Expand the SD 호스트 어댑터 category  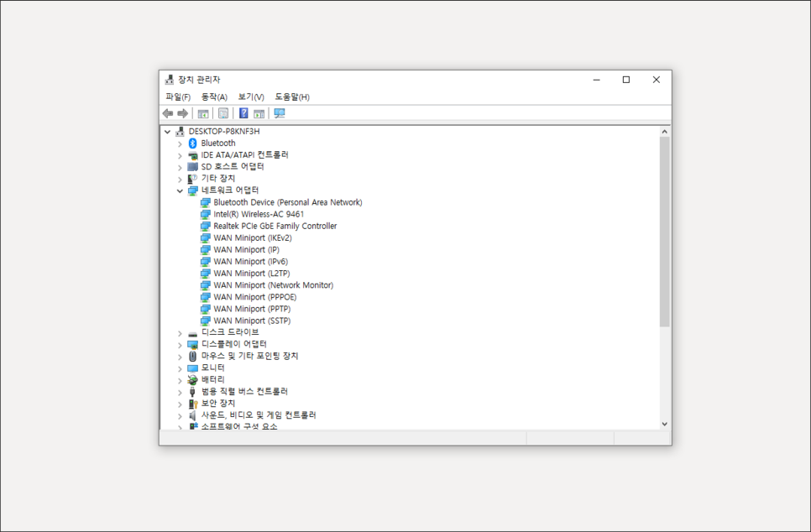(x=180, y=168)
